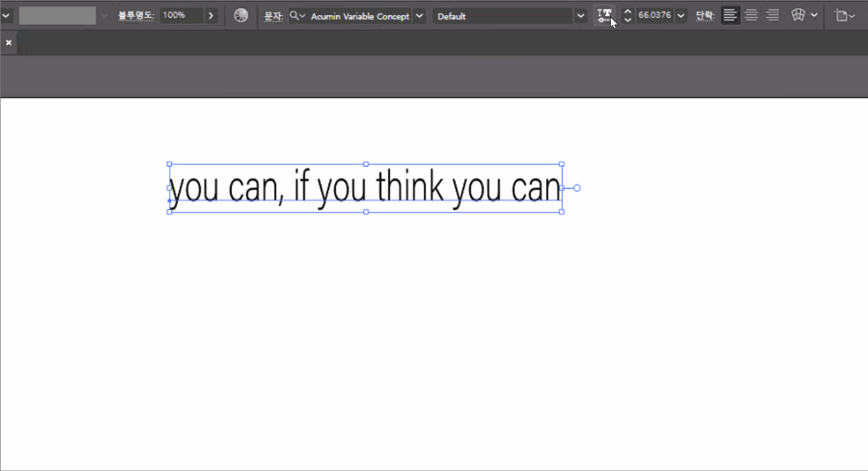Enable center paragraph alignment
868x471 pixels.
click(751, 15)
